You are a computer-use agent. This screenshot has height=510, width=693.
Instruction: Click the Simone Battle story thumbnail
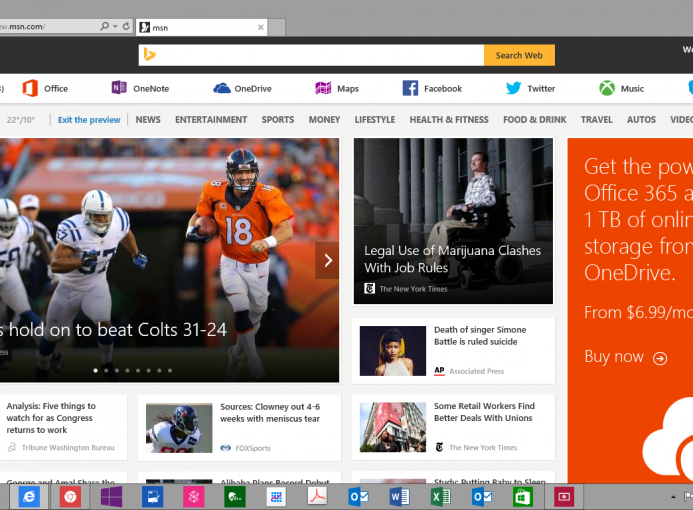point(392,351)
